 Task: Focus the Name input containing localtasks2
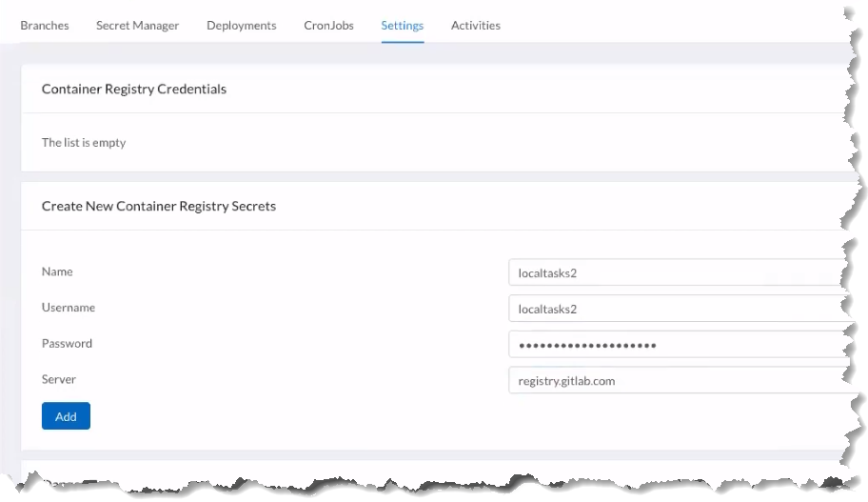[676, 273]
